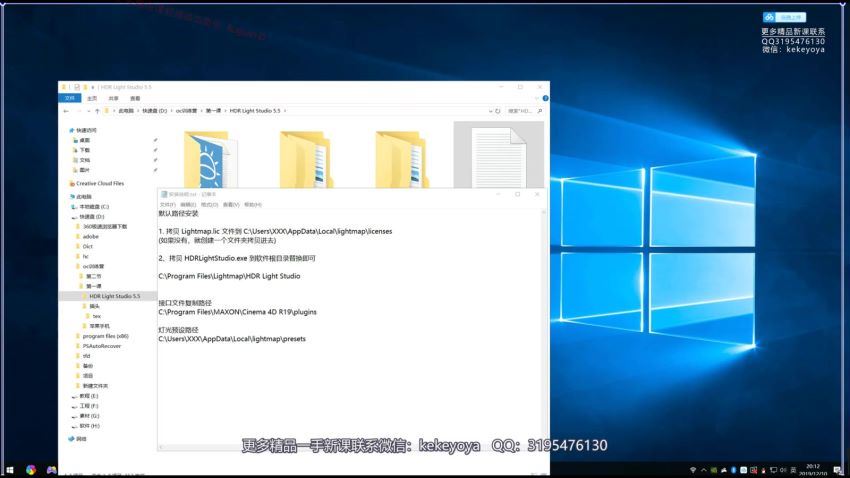Select the tex folder in tree
The height and width of the screenshot is (478, 850).
pyautogui.click(x=96, y=316)
